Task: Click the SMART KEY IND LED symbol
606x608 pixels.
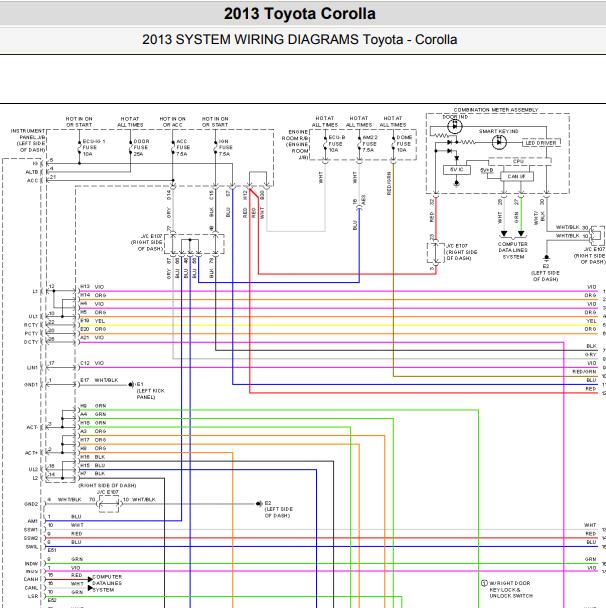Action: coord(499,142)
